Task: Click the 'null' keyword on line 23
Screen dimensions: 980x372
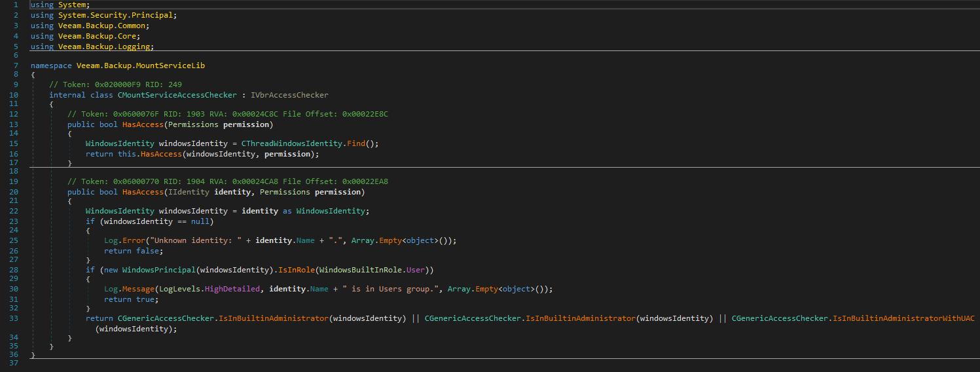Action: tap(200, 221)
